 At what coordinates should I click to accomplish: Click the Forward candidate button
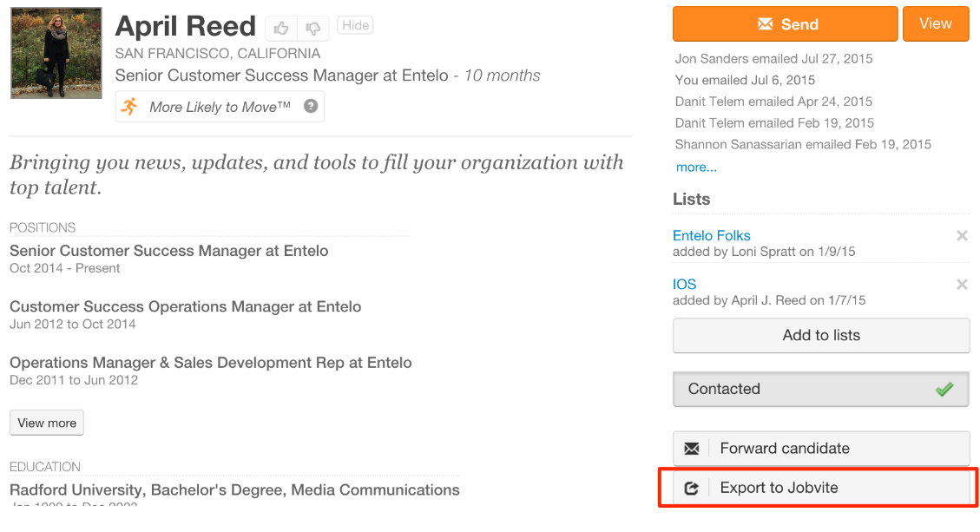pyautogui.click(x=821, y=448)
